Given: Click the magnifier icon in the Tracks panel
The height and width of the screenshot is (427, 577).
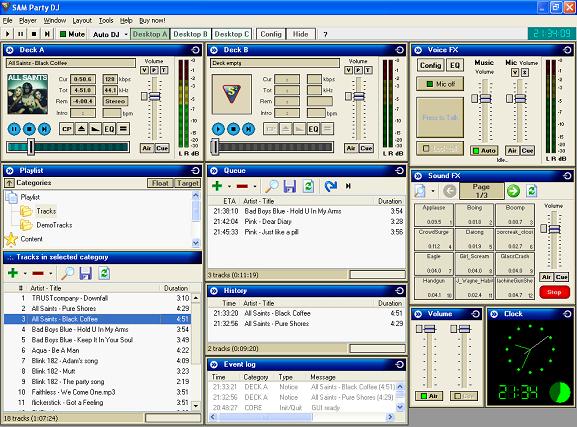Looking at the screenshot, I should [x=67, y=273].
